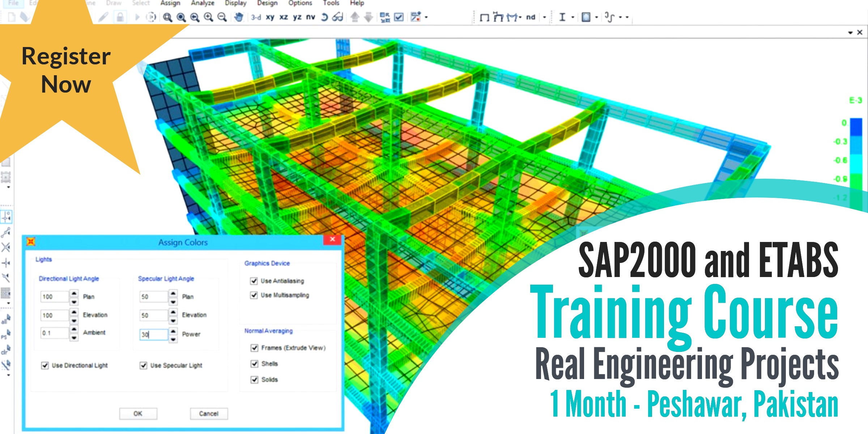Activate Zoom In One Step
Image resolution: width=868 pixels, height=434 pixels.
click(209, 17)
